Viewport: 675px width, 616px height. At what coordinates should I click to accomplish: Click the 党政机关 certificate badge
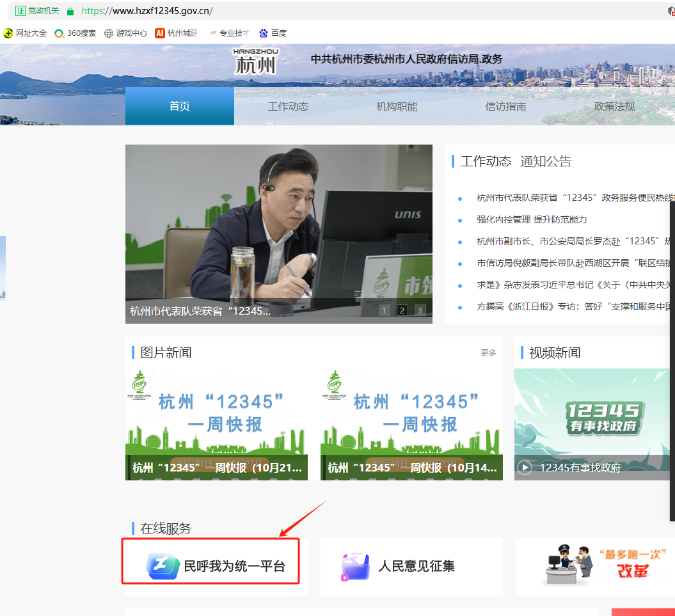click(x=37, y=11)
